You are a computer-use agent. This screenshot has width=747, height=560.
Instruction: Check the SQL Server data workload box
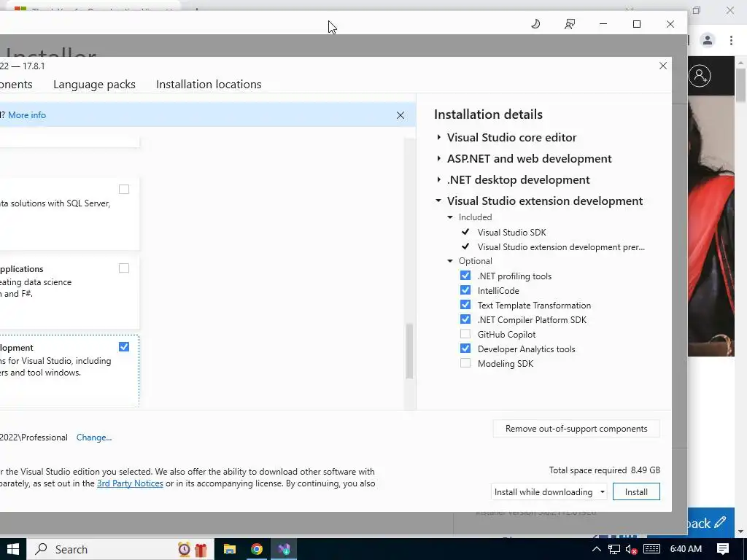pyautogui.click(x=124, y=189)
